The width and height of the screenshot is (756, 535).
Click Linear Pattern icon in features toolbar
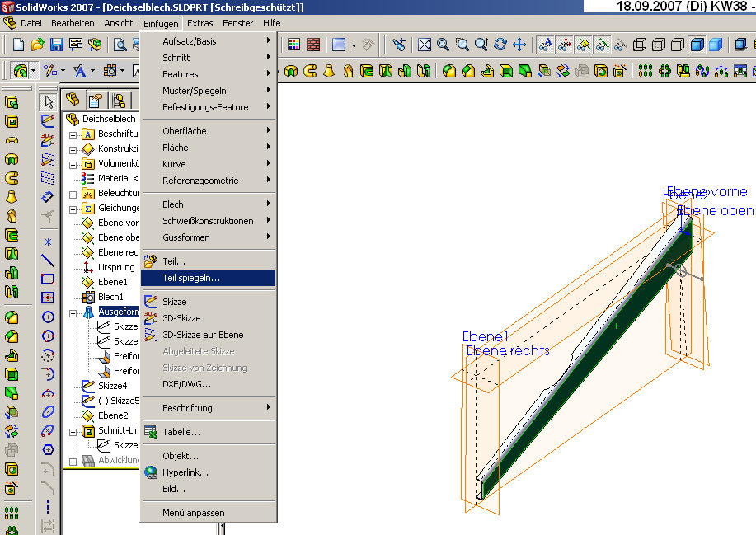[x=645, y=72]
